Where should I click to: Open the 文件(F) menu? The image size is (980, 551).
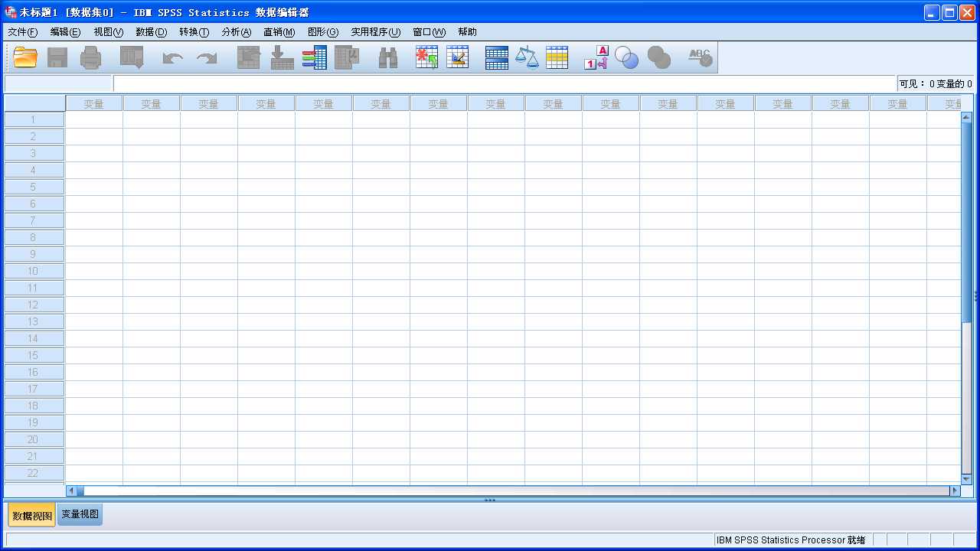(22, 32)
